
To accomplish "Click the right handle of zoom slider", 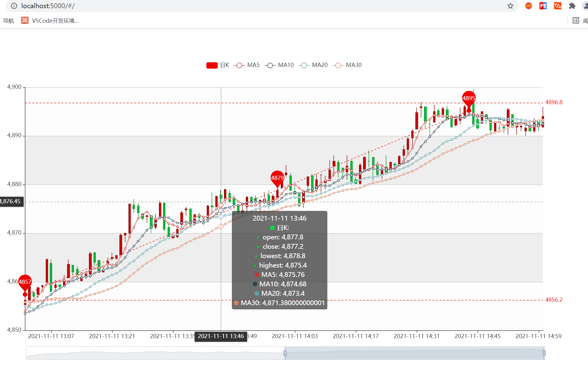I will (x=544, y=353).
